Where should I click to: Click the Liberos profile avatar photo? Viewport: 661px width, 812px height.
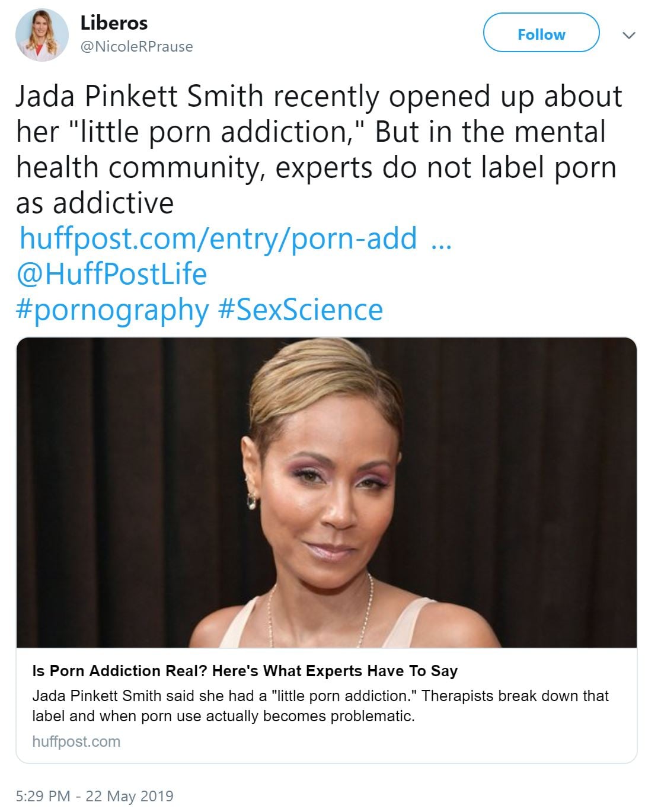pyautogui.click(x=41, y=35)
